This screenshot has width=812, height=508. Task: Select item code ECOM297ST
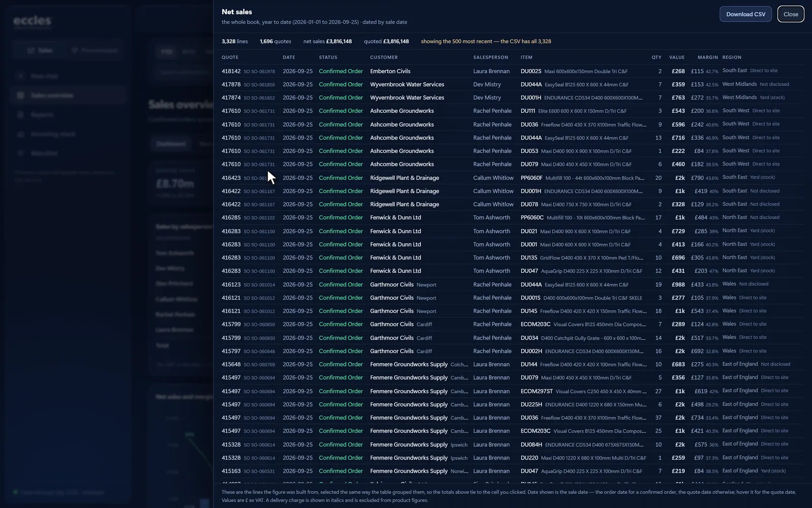pyautogui.click(x=536, y=391)
